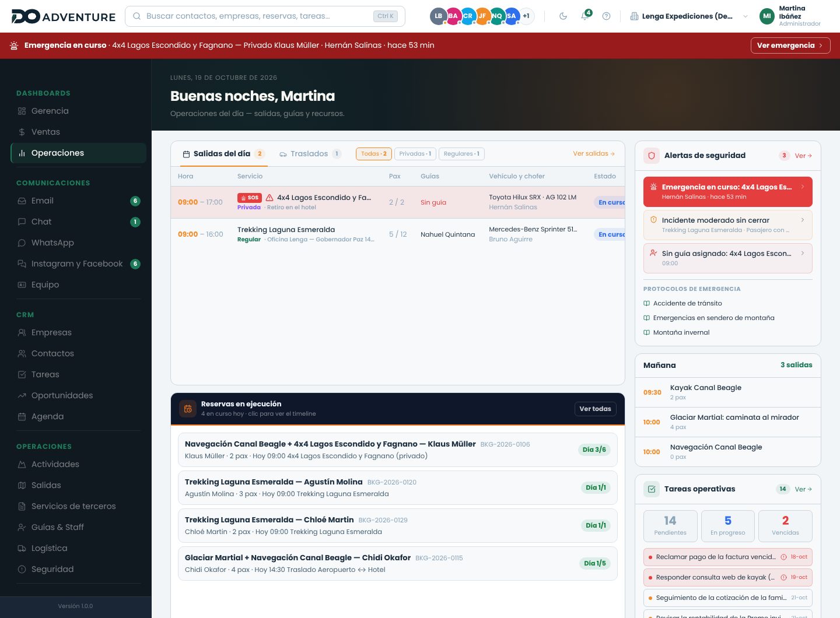Click the Ver todas button

(595, 409)
